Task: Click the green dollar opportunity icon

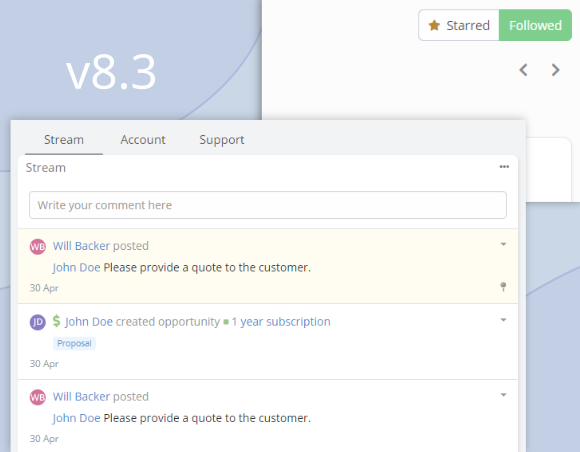Action: pyautogui.click(x=56, y=321)
